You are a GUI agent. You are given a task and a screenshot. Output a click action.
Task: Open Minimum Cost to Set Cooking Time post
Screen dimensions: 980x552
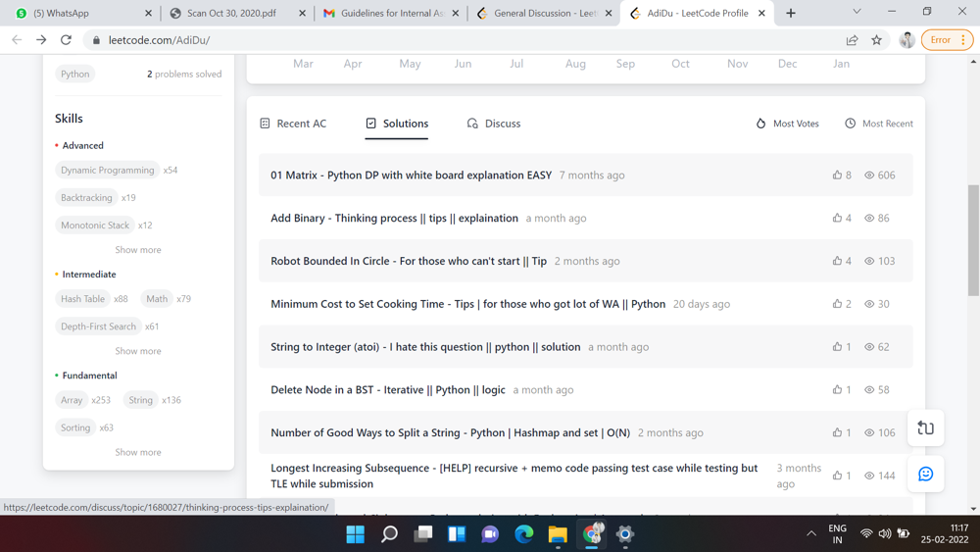pos(468,304)
